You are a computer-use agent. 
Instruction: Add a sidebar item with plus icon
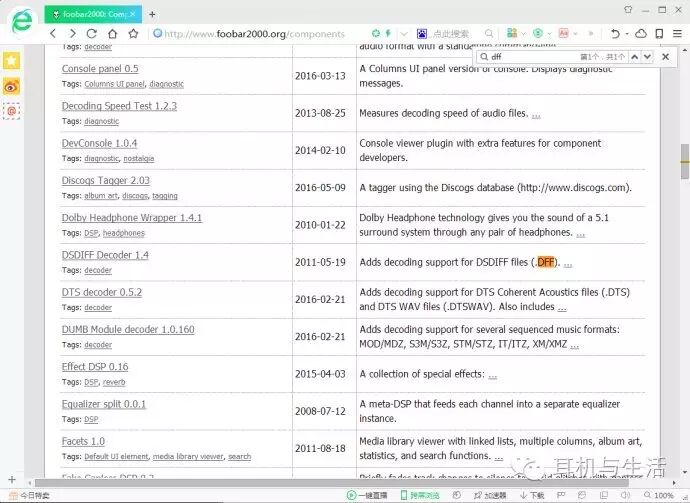click(x=12, y=479)
